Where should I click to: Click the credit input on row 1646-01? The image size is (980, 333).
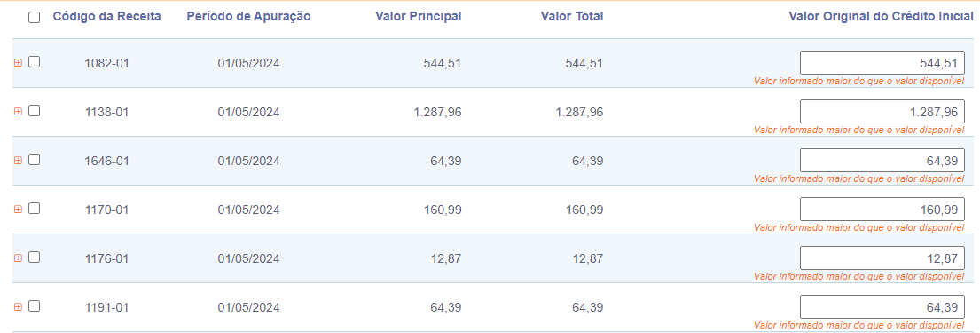(882, 160)
